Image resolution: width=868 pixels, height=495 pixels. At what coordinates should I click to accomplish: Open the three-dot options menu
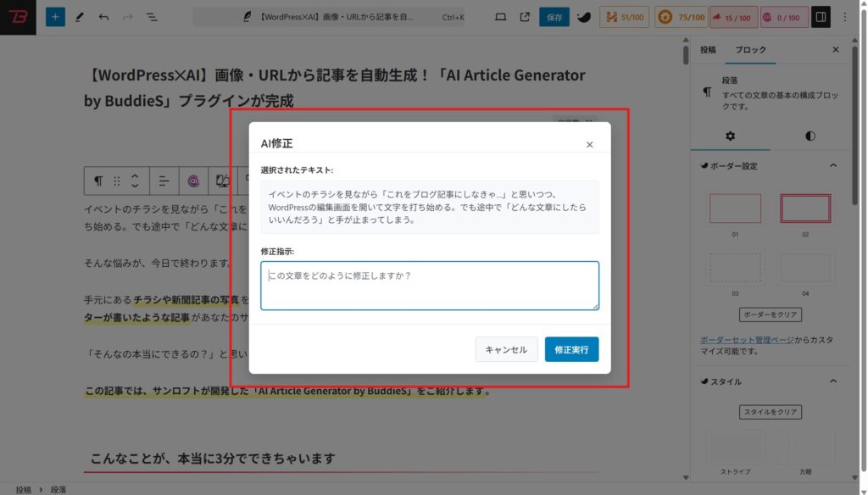845,17
